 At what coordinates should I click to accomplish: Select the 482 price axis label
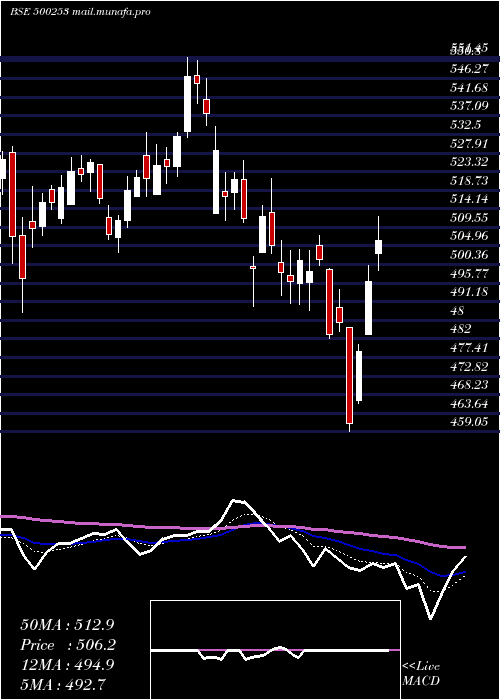(461, 329)
